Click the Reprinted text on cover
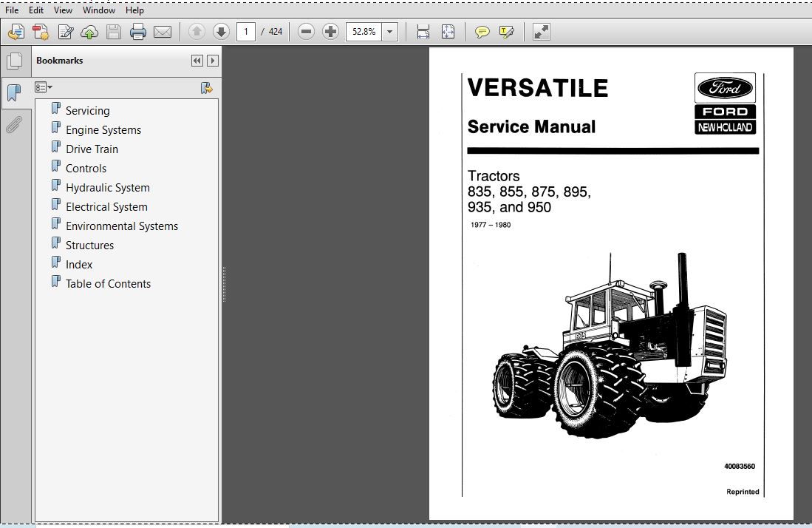The width and height of the screenshot is (812, 528). [743, 491]
